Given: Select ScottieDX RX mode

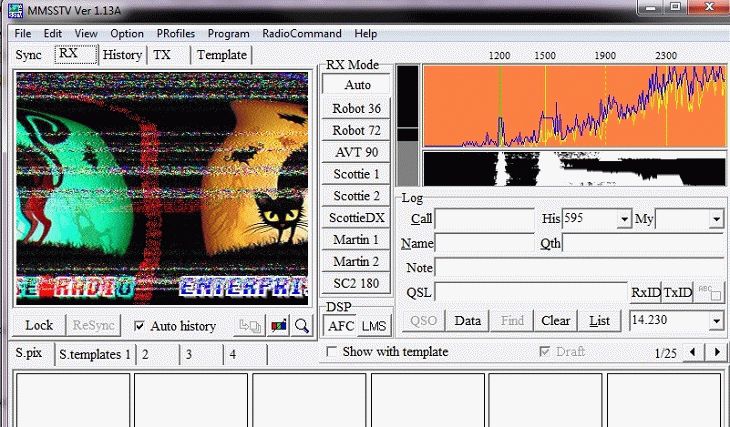Looking at the screenshot, I should point(357,218).
